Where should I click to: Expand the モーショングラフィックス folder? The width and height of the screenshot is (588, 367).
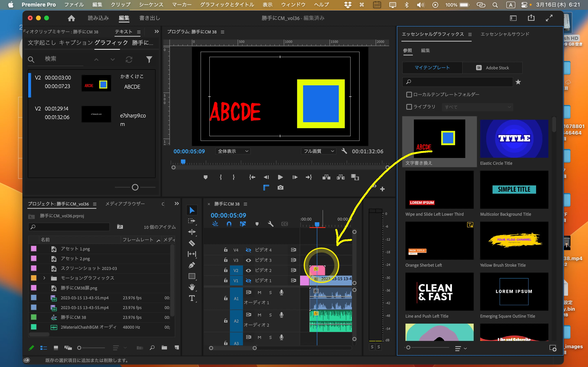(x=44, y=278)
